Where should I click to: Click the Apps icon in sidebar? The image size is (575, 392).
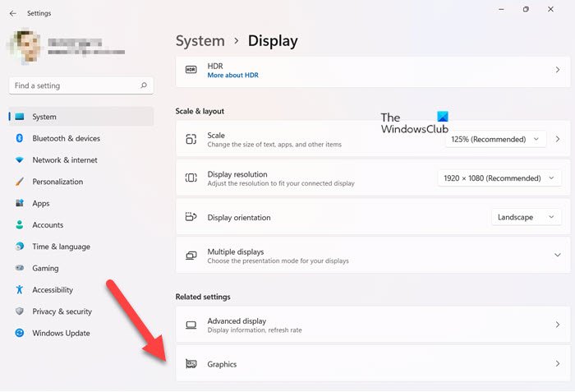[20, 203]
